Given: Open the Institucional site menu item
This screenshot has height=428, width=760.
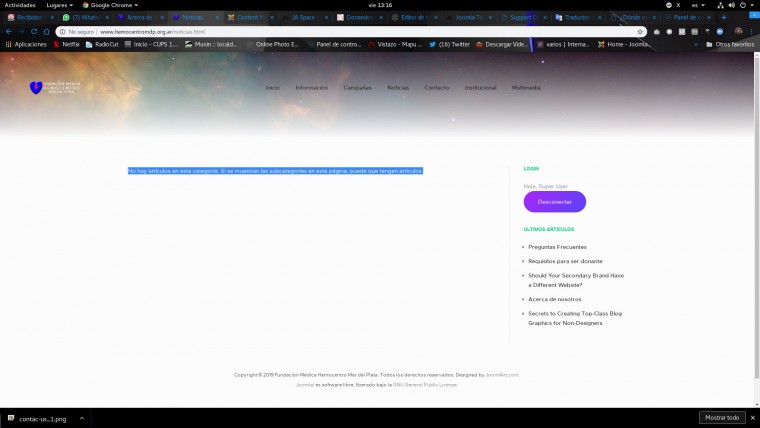Looking at the screenshot, I should point(480,88).
